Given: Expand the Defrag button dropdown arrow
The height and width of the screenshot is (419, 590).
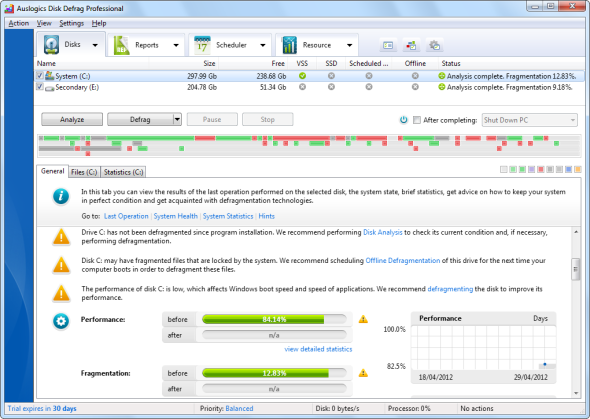Looking at the screenshot, I should [177, 120].
